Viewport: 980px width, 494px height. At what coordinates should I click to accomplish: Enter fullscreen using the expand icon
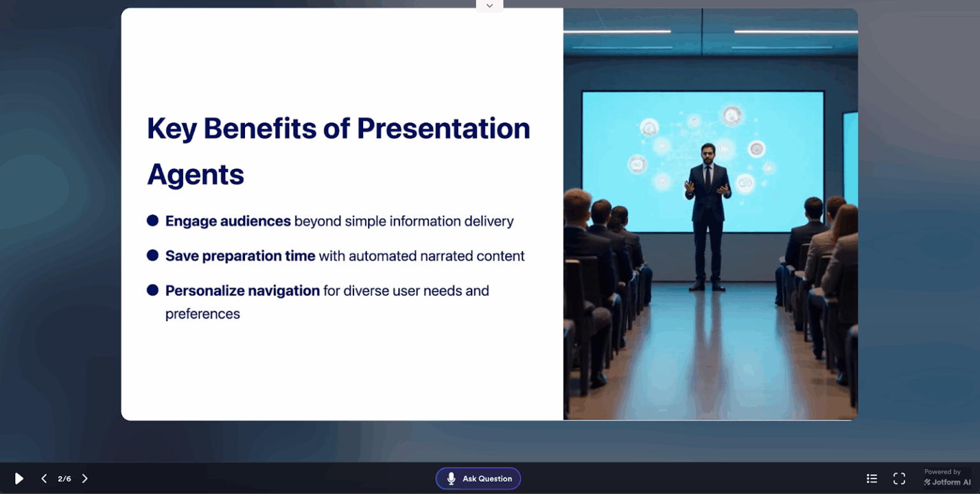click(899, 478)
